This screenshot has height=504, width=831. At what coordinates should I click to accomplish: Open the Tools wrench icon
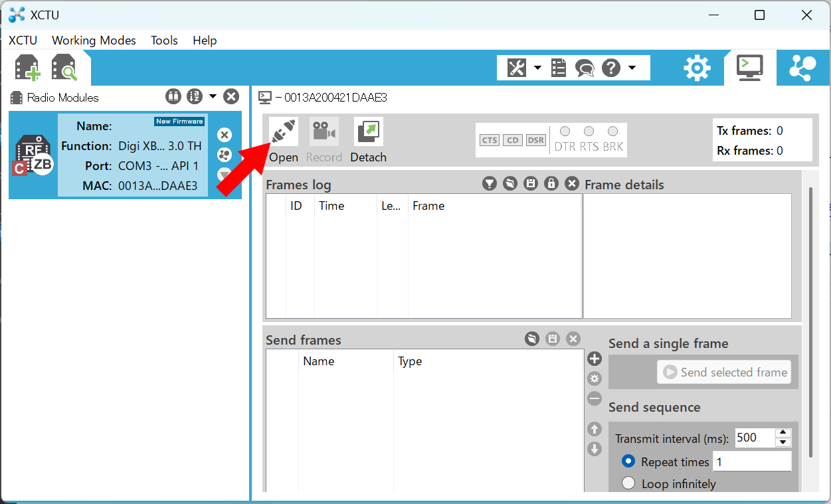pos(517,68)
